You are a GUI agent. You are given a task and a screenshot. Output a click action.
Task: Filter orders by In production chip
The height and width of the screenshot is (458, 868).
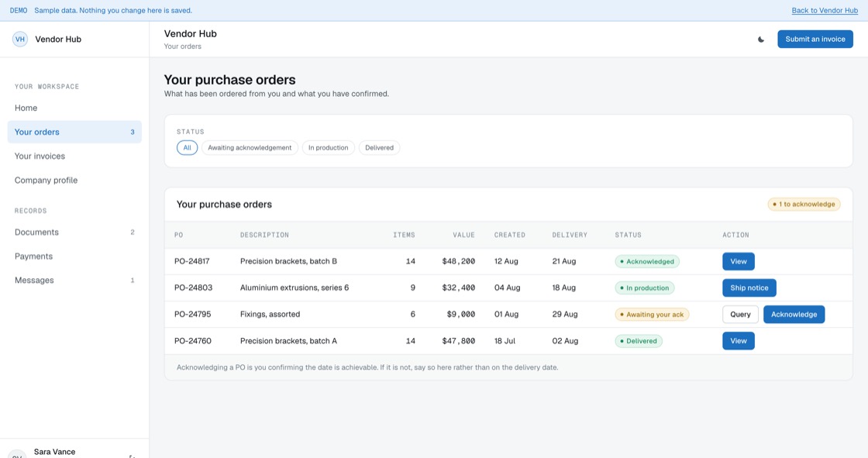(329, 148)
